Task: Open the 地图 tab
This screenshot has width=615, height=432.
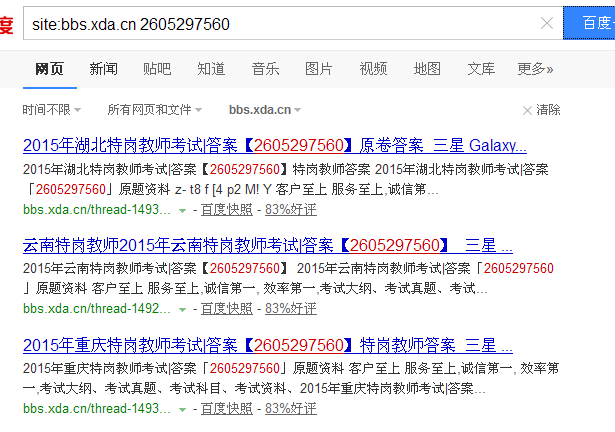Action: (x=427, y=69)
